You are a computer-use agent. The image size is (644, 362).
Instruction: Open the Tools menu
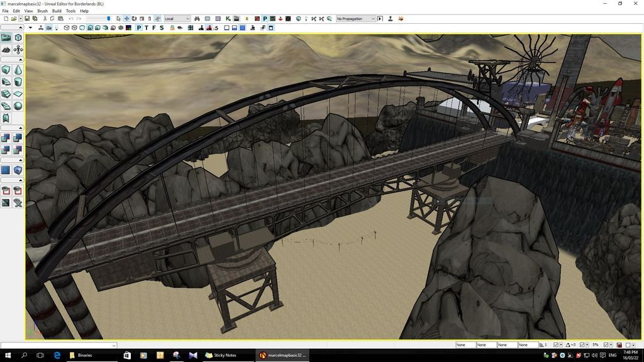pos(70,11)
